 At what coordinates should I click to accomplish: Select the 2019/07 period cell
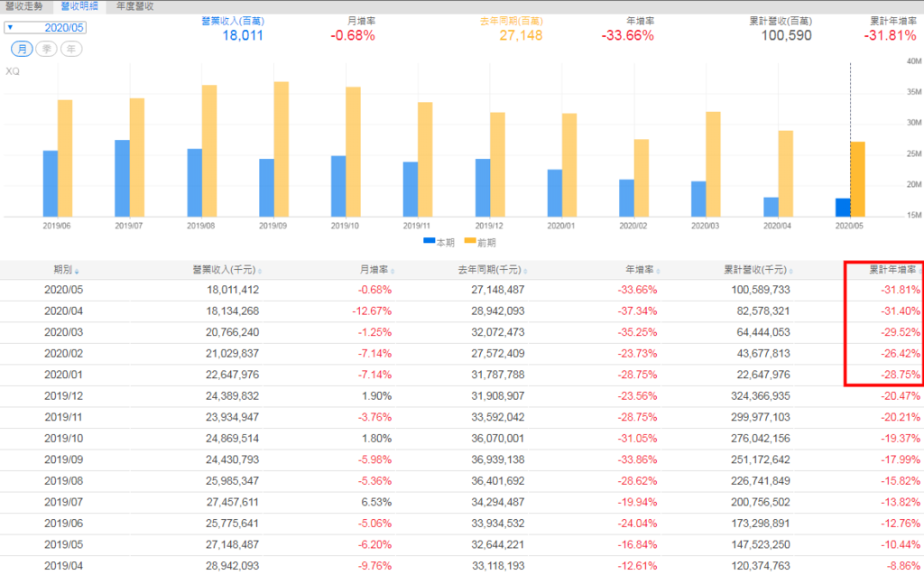point(64,502)
